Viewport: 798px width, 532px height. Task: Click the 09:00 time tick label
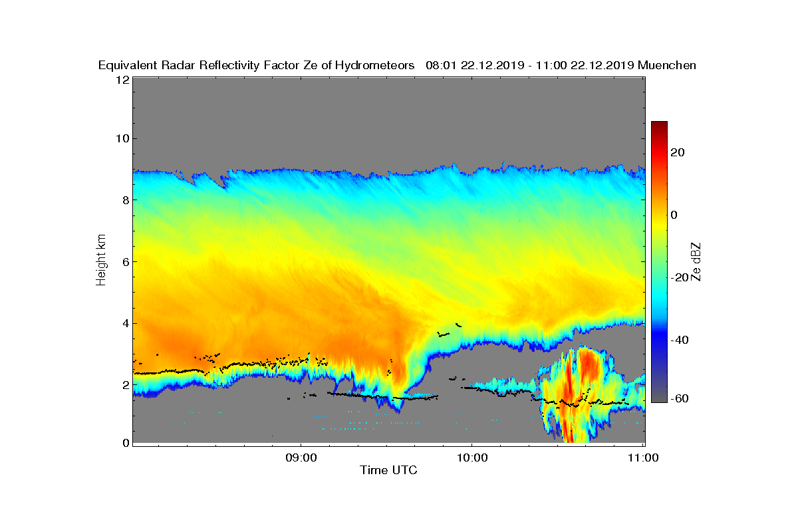300,458
